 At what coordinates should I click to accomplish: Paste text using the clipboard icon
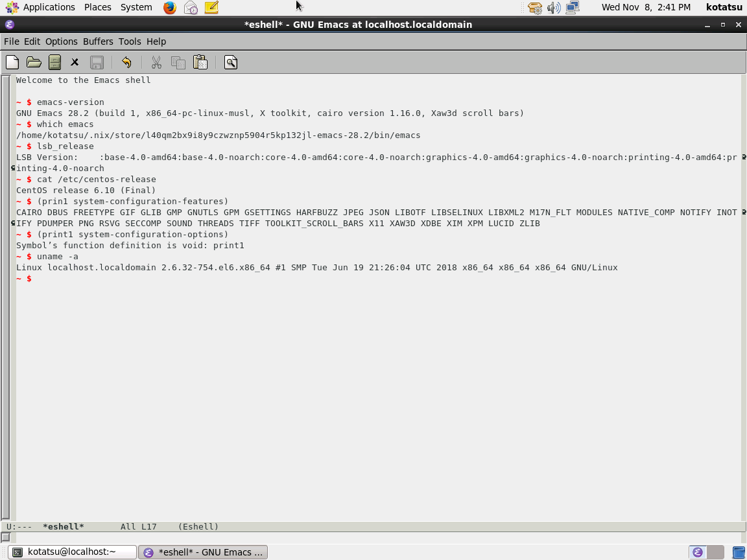[200, 62]
